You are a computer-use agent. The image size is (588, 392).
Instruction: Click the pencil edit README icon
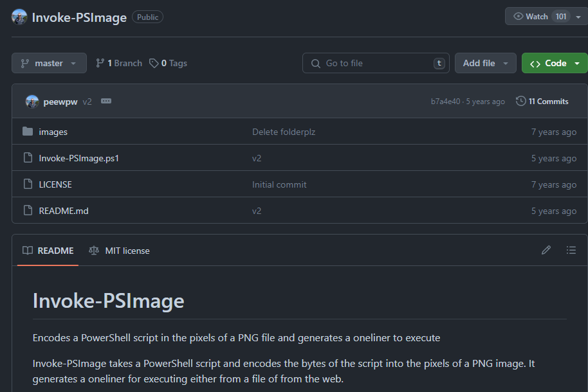coord(546,250)
